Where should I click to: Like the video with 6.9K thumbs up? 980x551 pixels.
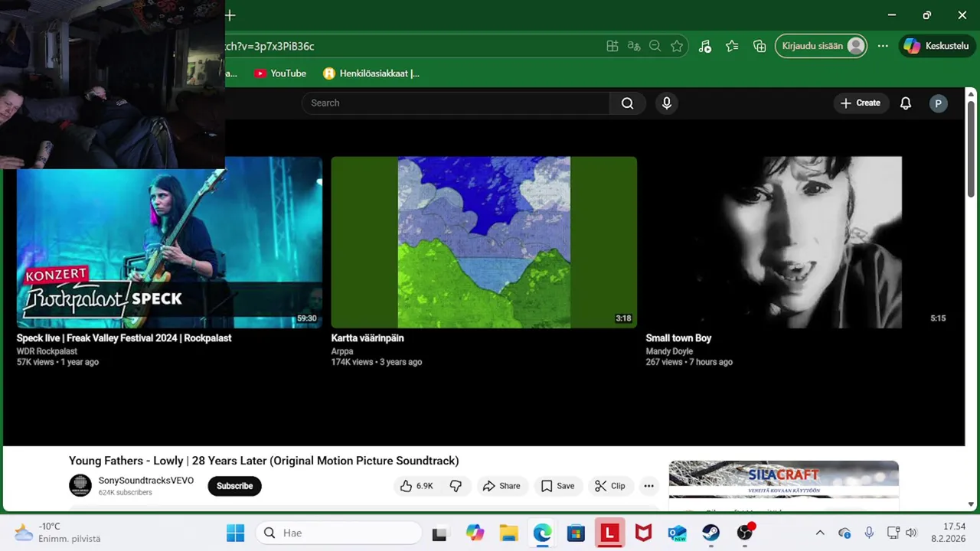[x=416, y=486]
